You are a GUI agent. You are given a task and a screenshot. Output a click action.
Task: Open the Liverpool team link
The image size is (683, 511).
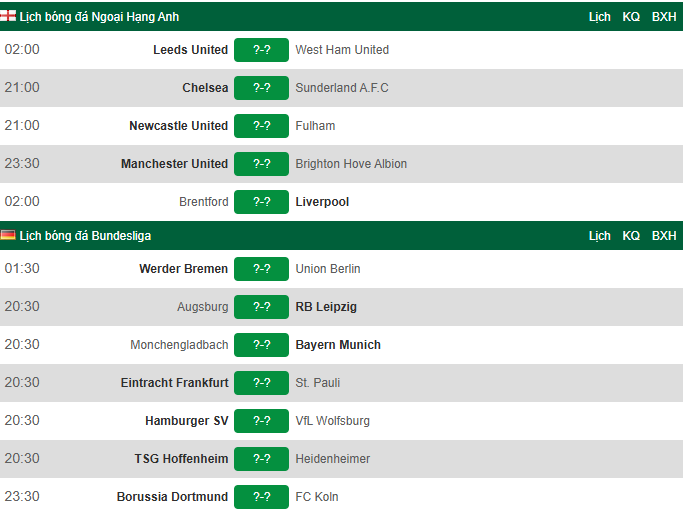click(322, 202)
